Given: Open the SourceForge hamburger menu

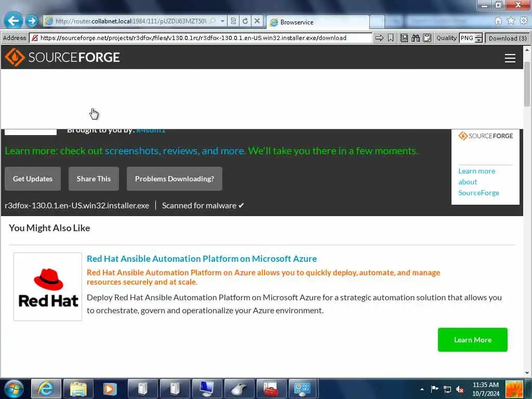Looking at the screenshot, I should coord(510,58).
